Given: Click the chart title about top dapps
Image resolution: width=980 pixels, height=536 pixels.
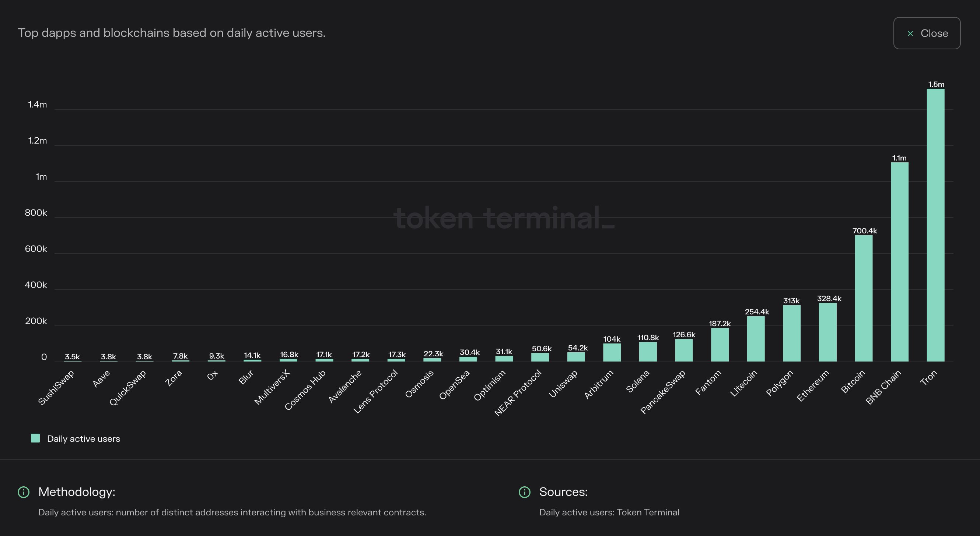Looking at the screenshot, I should [x=172, y=33].
